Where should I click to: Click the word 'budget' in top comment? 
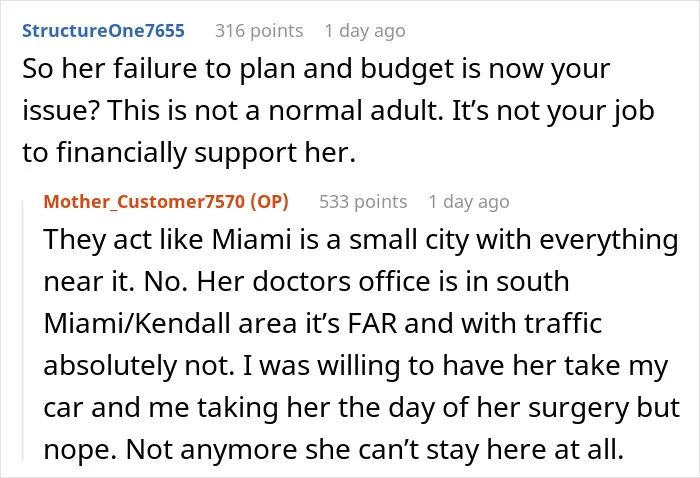[407, 71]
